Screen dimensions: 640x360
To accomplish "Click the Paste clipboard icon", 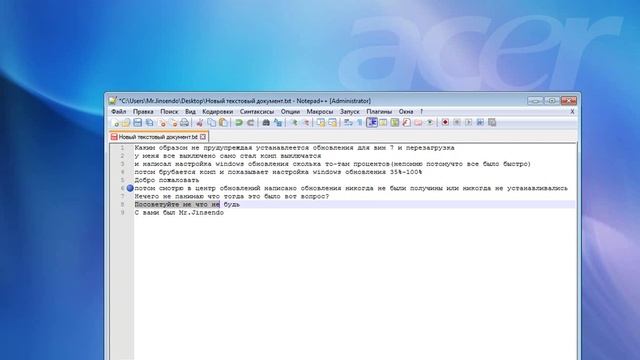I will [223, 122].
